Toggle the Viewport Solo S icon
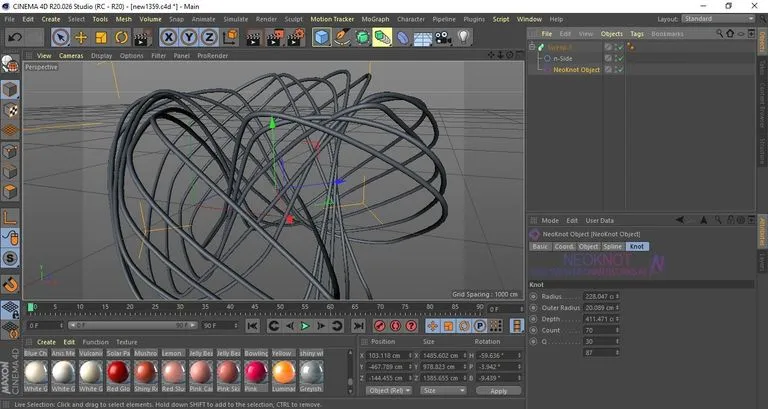Screen dimensions: 768x409 coord(10,258)
